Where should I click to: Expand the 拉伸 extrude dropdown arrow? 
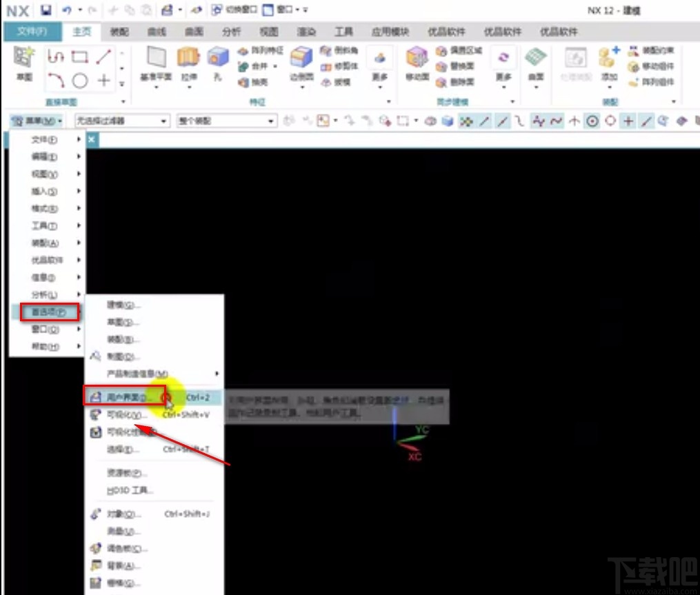click(x=189, y=87)
